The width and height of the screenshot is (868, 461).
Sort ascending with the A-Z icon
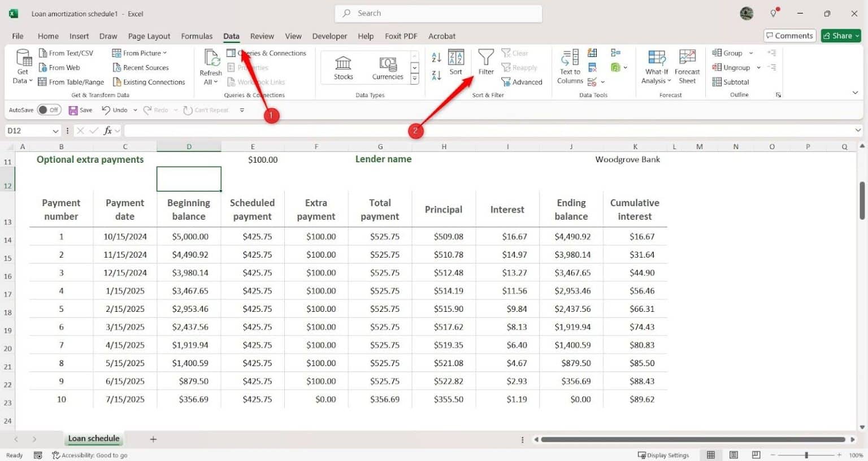tap(436, 57)
